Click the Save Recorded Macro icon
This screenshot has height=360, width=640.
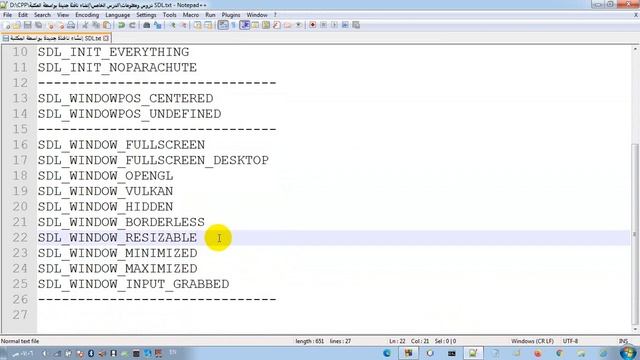[356, 25]
